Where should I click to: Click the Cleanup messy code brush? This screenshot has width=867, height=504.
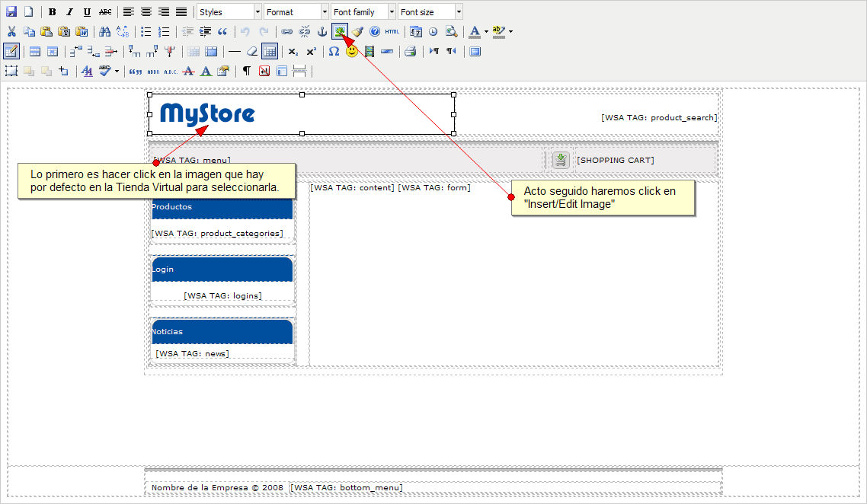click(357, 31)
